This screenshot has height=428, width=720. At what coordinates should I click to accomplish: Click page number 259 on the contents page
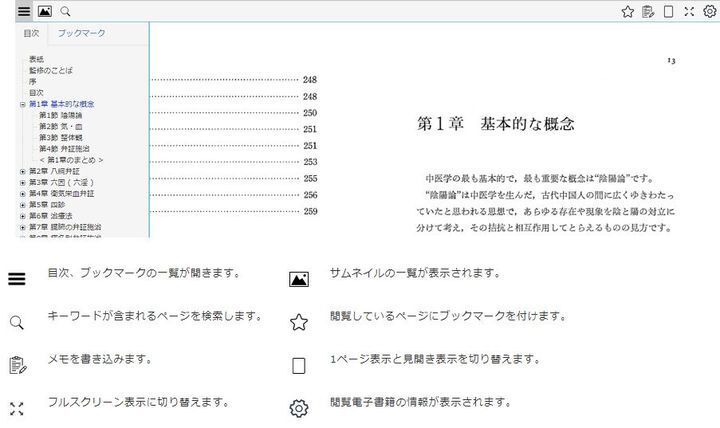point(310,211)
